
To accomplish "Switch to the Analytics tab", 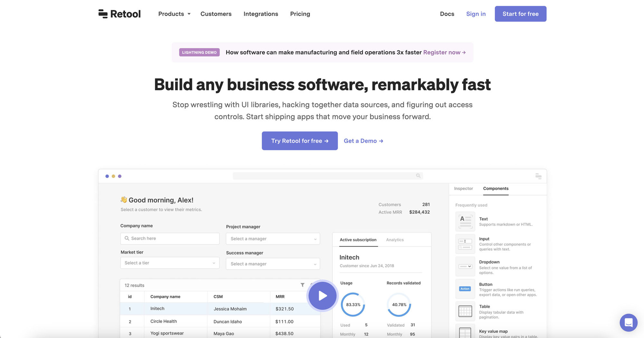I will point(395,240).
